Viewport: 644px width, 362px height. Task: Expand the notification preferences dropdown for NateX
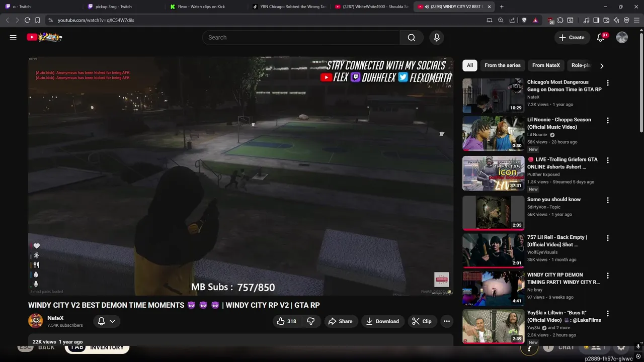(107, 321)
